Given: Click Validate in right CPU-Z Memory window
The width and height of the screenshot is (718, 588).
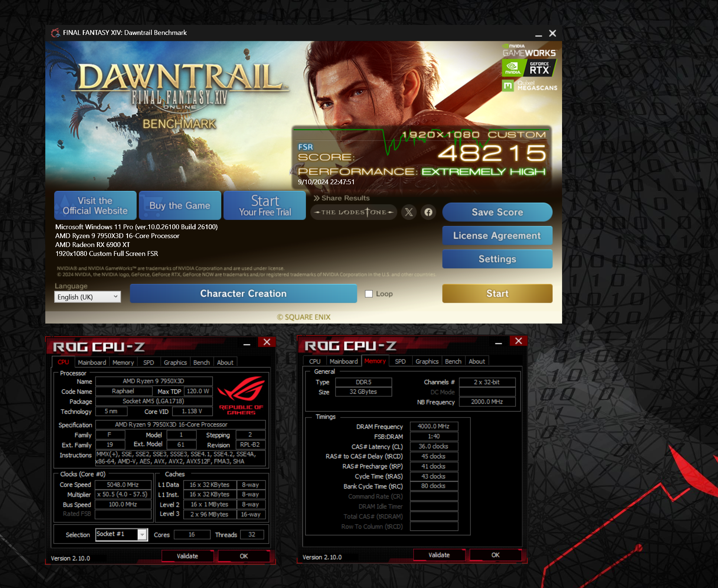Looking at the screenshot, I should point(439,555).
